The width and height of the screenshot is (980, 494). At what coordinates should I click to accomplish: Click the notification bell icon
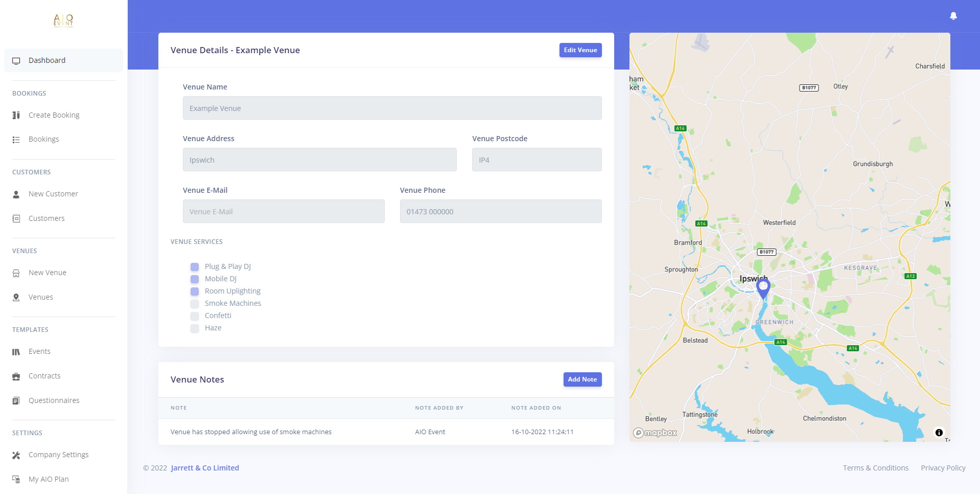click(x=953, y=16)
